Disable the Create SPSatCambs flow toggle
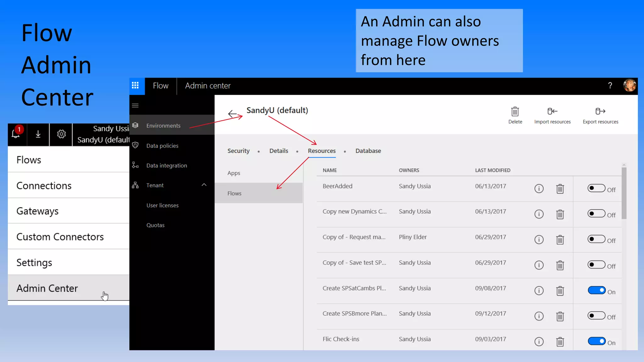Screen dimensions: 644x362 (x=596, y=290)
